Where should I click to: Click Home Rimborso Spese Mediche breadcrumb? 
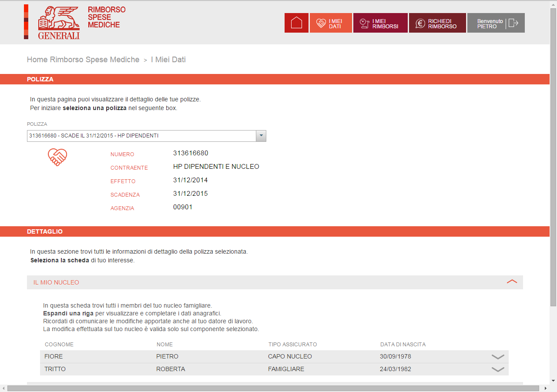tap(83, 60)
